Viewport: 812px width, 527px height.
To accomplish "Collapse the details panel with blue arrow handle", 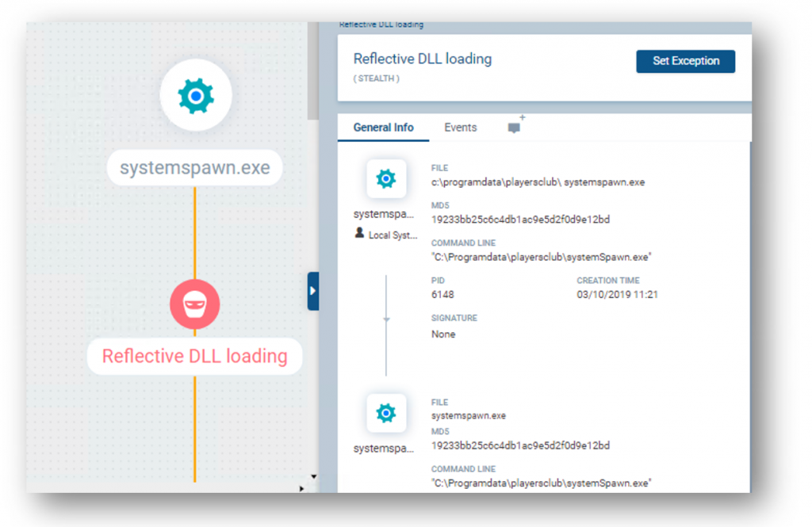I will [x=312, y=291].
